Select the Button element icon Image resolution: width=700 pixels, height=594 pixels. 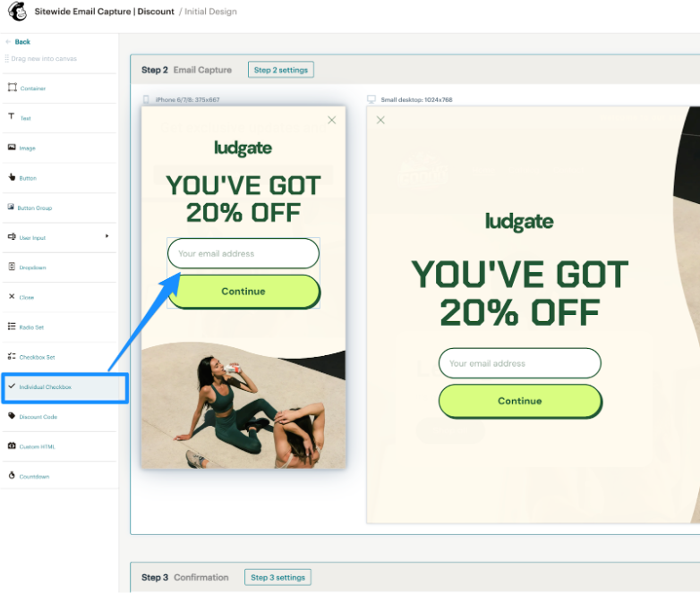(12, 177)
